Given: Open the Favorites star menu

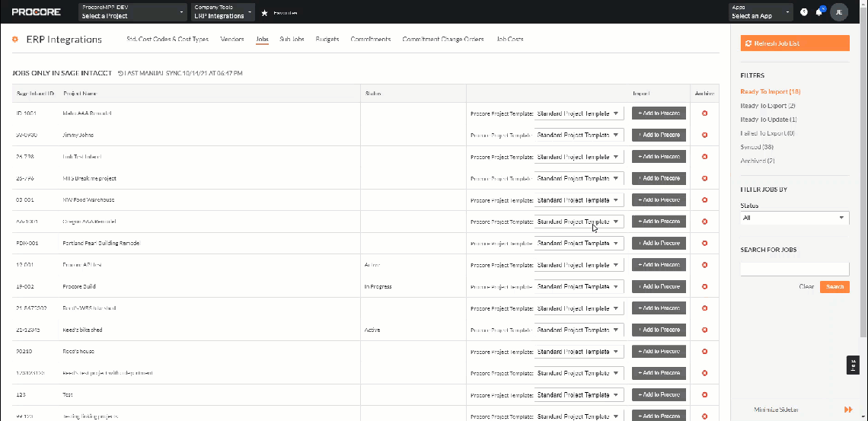Looking at the screenshot, I should pos(264,13).
